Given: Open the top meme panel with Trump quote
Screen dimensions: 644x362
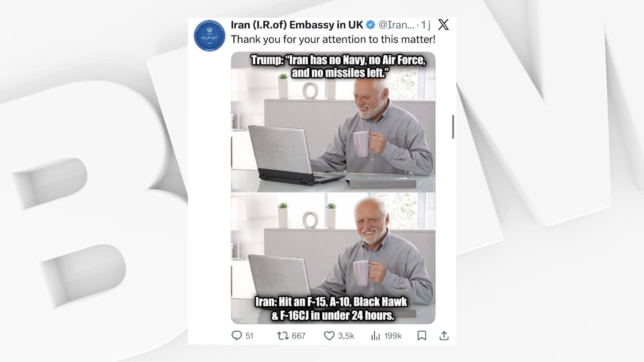Looking at the screenshot, I should (x=333, y=122).
